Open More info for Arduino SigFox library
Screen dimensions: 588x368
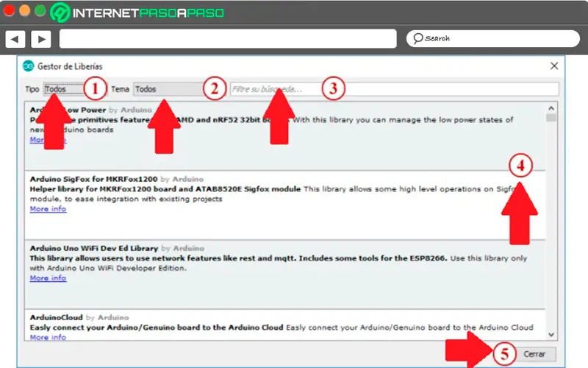[x=48, y=209]
